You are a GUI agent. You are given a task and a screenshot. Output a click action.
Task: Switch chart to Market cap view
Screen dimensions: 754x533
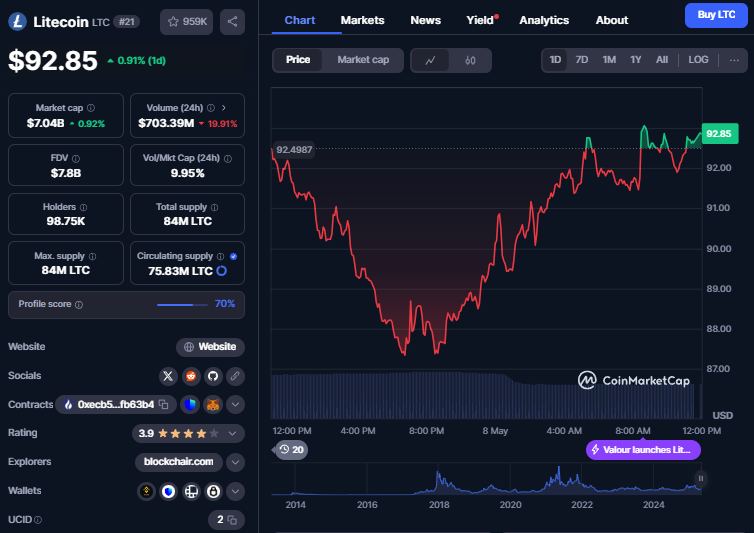pyautogui.click(x=363, y=60)
